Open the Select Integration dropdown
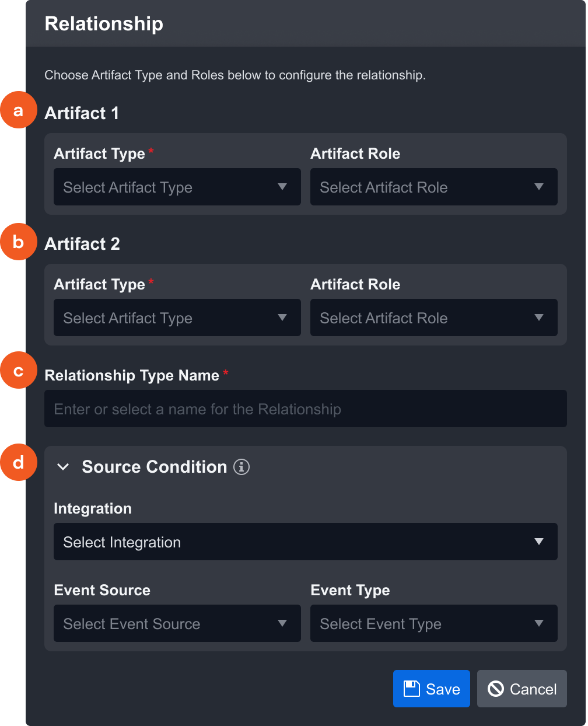This screenshot has width=588, height=726. (306, 542)
